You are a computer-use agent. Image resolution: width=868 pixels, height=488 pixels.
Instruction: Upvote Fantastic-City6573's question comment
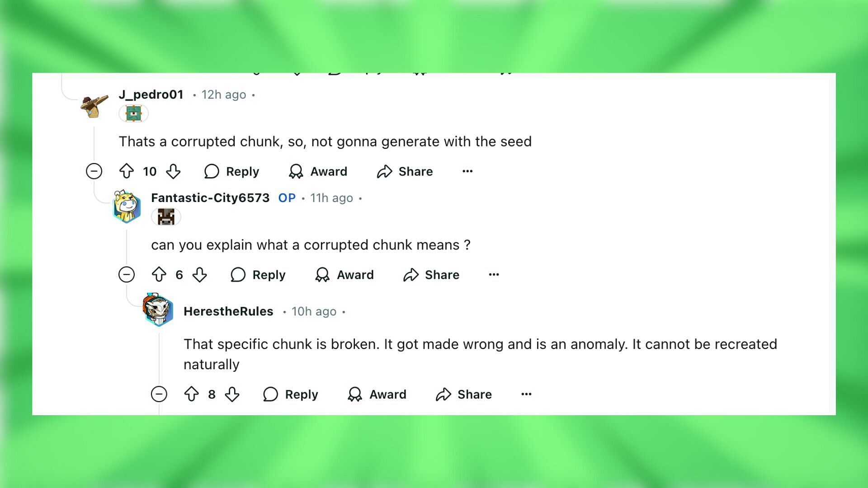pyautogui.click(x=159, y=275)
